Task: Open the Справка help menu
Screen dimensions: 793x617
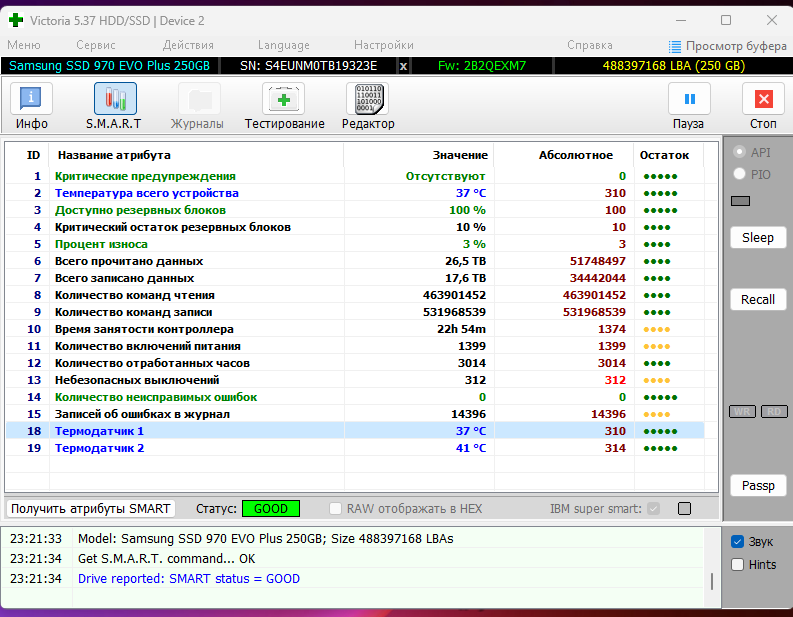Action: click(x=590, y=45)
